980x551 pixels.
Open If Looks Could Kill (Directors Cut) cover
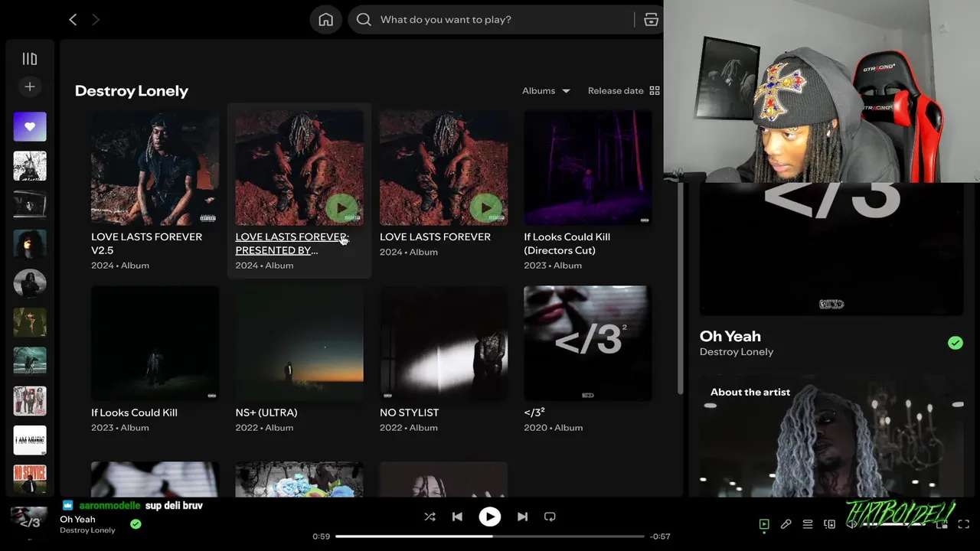[588, 168]
